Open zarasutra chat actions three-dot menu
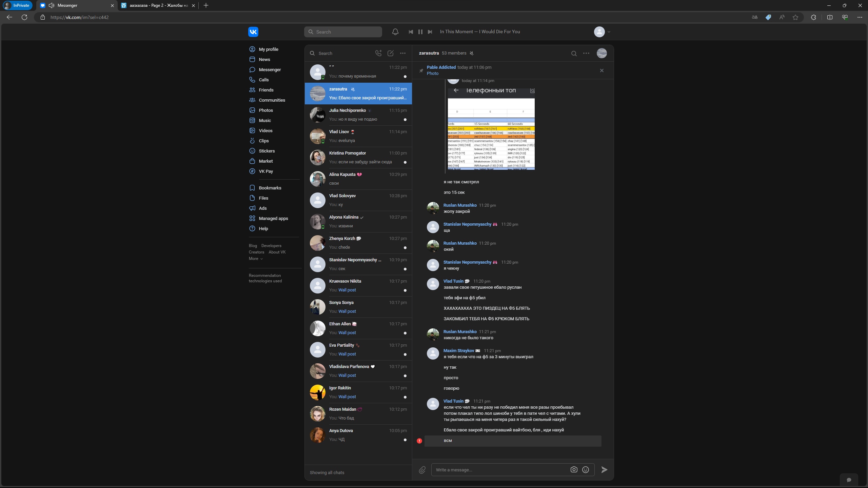 [x=586, y=53]
